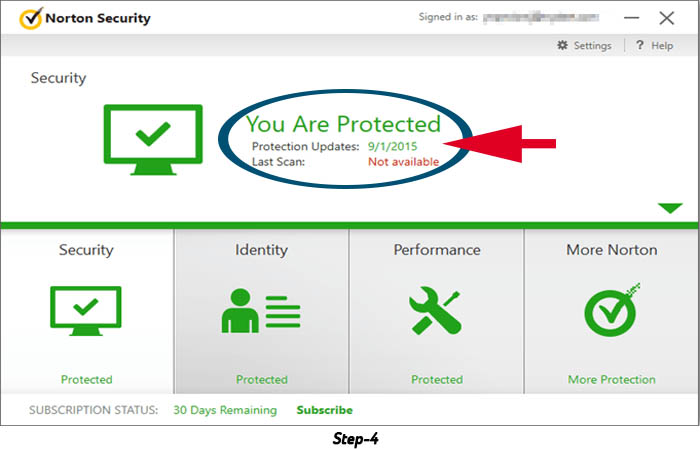Click "Protected" under the Identity tile
The image size is (700, 450).
tap(262, 379)
